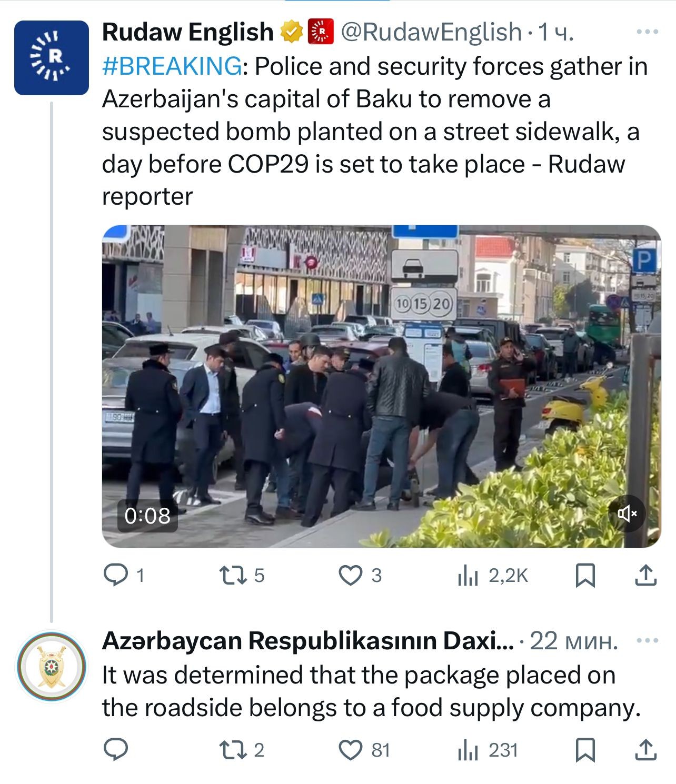
Task: Open more options for ministry reply
Action: click(647, 640)
